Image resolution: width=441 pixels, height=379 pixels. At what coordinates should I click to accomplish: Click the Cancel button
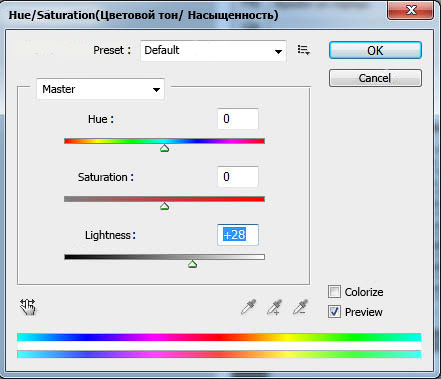point(375,78)
